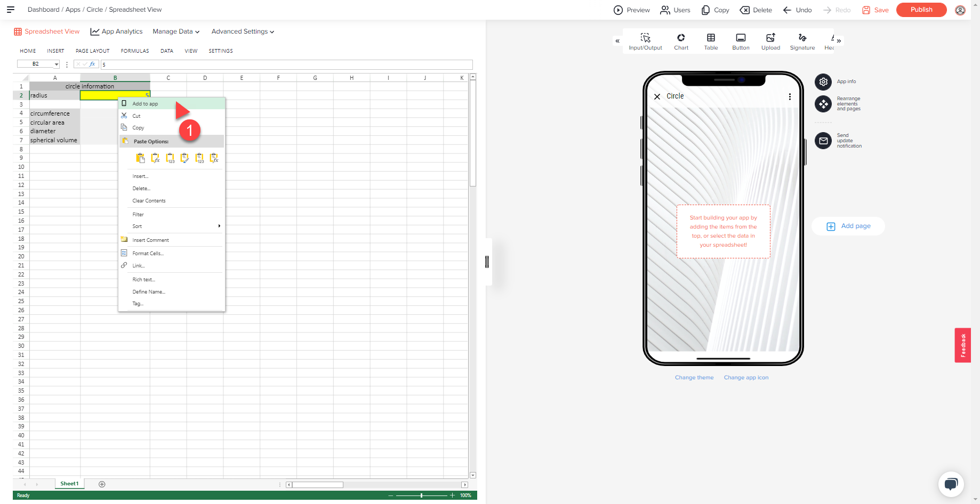The width and height of the screenshot is (980, 504).
Task: Open the red Feedback tab
Action: tap(963, 345)
